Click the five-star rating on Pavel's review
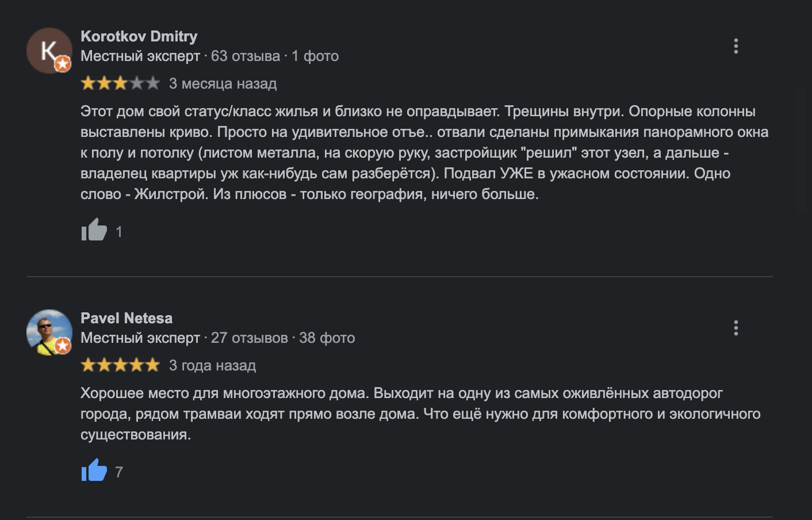The image size is (812, 520). point(120,365)
